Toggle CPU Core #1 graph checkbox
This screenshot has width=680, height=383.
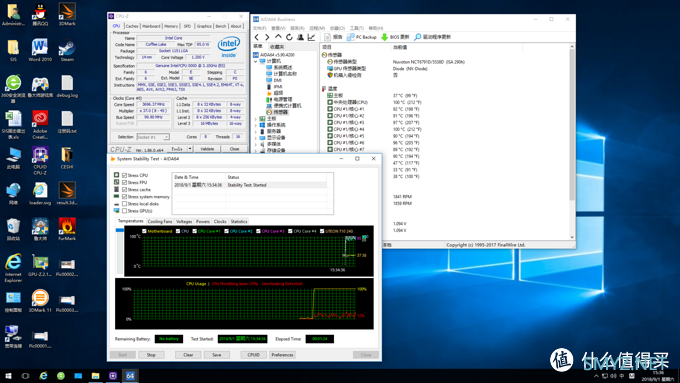(195, 231)
